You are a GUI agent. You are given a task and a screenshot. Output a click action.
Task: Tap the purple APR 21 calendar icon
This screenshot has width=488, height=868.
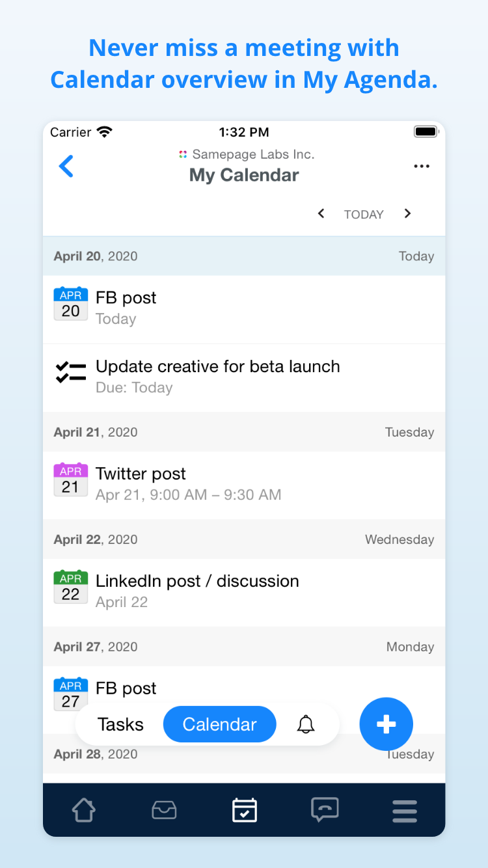71,480
